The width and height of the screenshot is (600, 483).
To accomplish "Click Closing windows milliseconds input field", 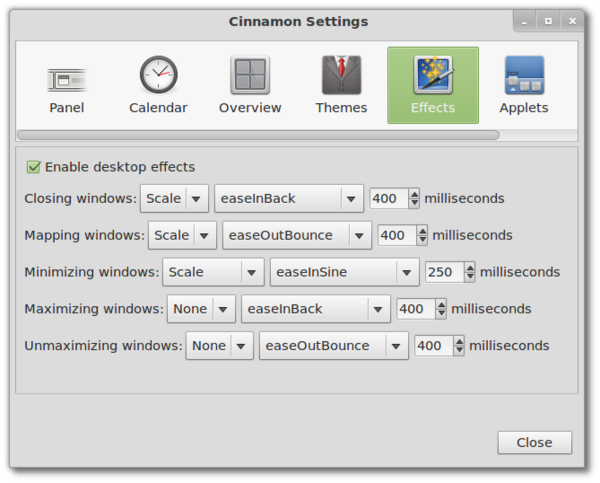I will [x=388, y=198].
